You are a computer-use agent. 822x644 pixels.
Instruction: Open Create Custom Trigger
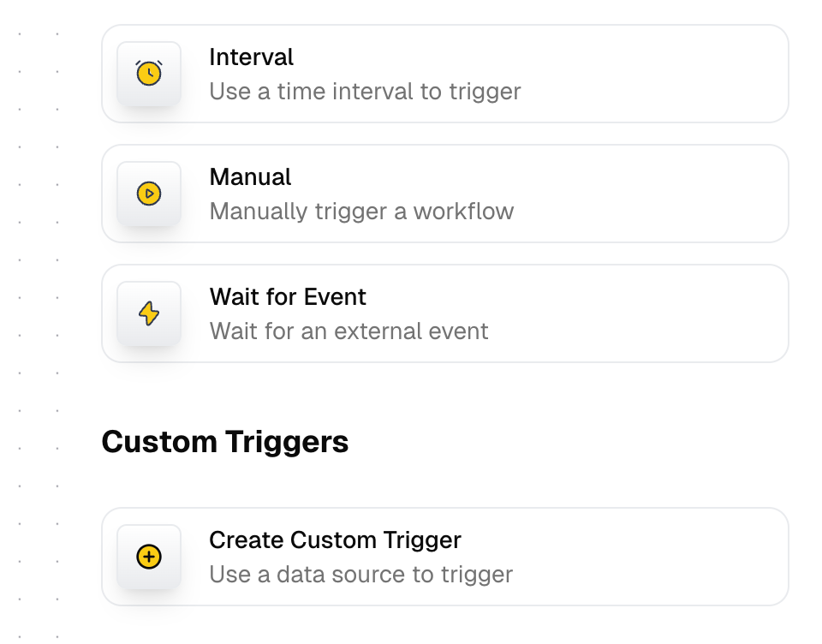(x=444, y=557)
